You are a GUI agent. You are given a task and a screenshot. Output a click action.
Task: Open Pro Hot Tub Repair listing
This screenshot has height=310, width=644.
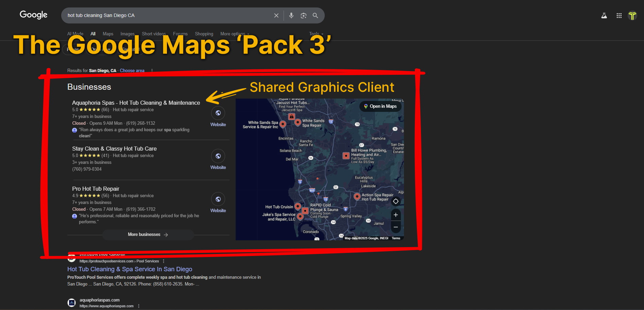96,189
